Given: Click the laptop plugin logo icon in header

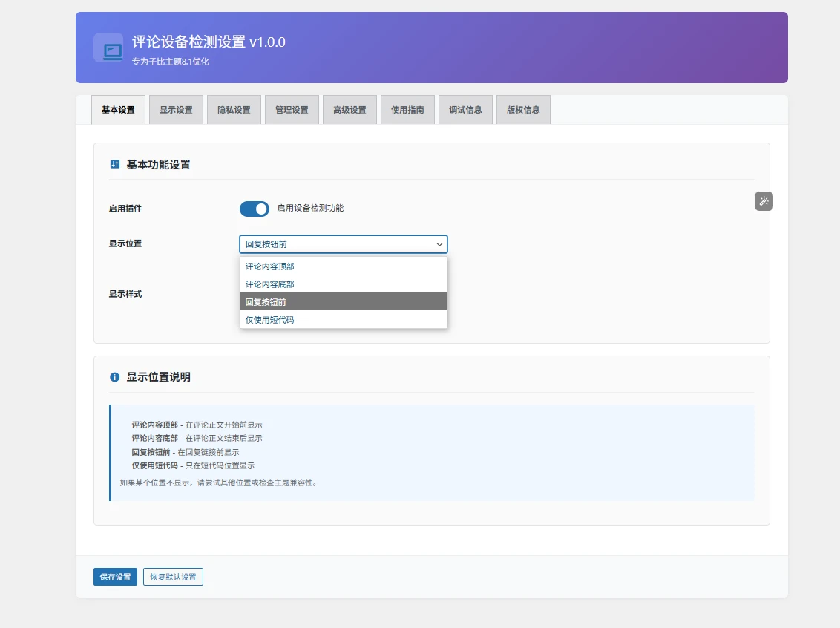Looking at the screenshot, I should [x=108, y=48].
